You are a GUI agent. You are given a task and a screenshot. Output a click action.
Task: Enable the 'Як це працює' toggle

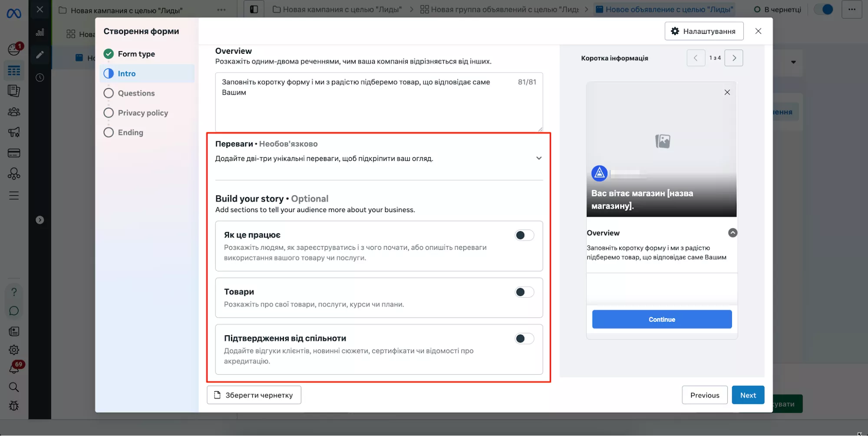[x=524, y=235]
